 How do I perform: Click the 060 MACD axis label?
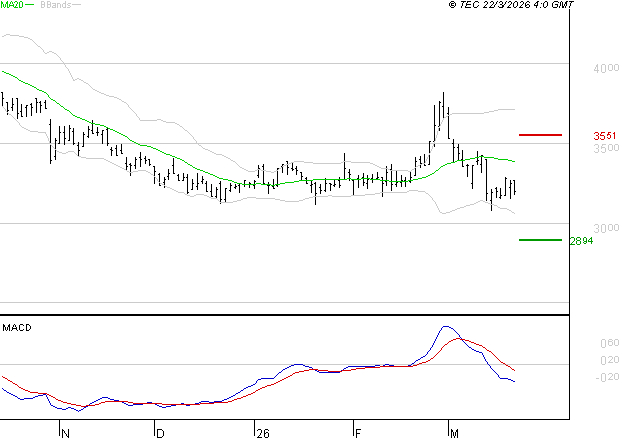(x=610, y=343)
